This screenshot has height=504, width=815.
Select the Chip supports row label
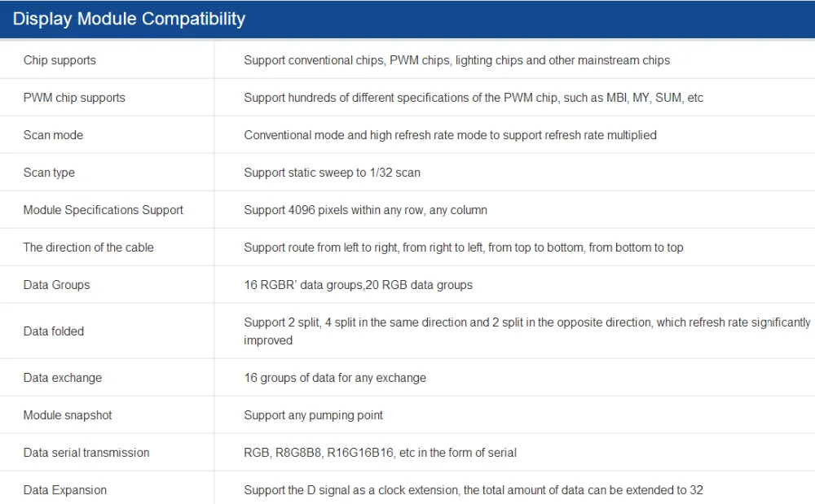pyautogui.click(x=59, y=60)
